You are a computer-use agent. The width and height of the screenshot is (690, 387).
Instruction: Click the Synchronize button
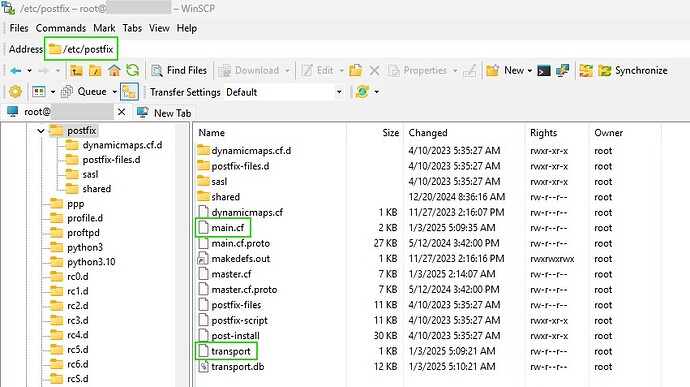[x=632, y=70]
